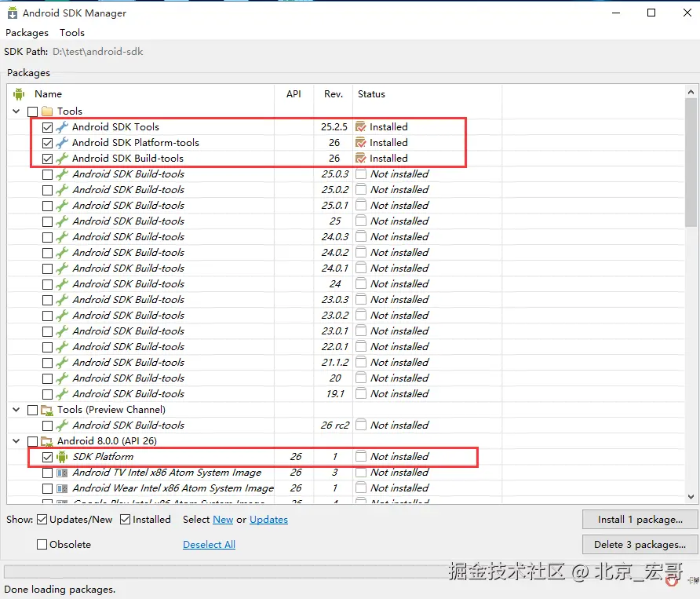This screenshot has width=700, height=599.
Task: Collapse the Tools group
Action: tap(16, 111)
